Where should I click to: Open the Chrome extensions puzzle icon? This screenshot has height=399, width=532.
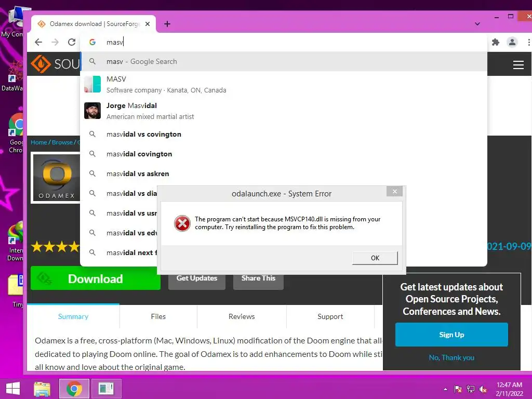(x=496, y=42)
